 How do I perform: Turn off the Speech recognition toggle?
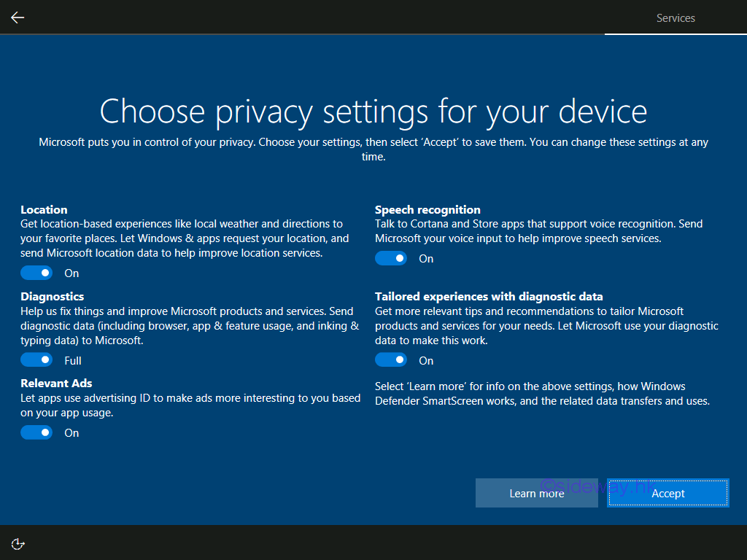tap(391, 258)
